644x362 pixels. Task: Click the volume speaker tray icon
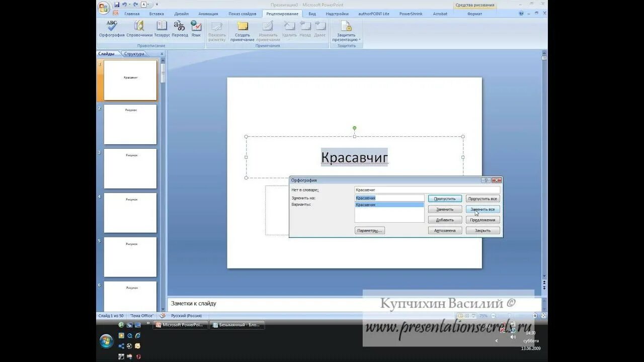[x=513, y=337]
